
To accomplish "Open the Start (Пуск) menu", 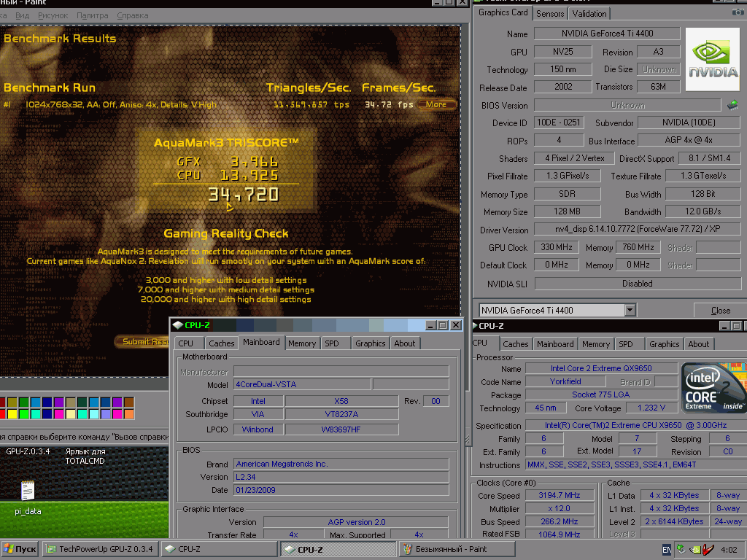I will [x=20, y=549].
